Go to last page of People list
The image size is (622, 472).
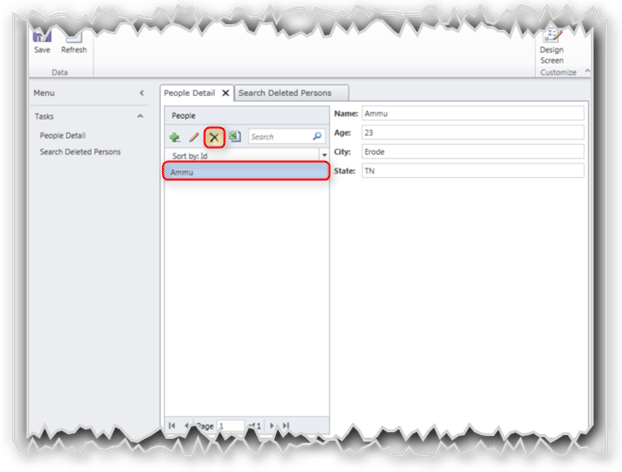(286, 426)
